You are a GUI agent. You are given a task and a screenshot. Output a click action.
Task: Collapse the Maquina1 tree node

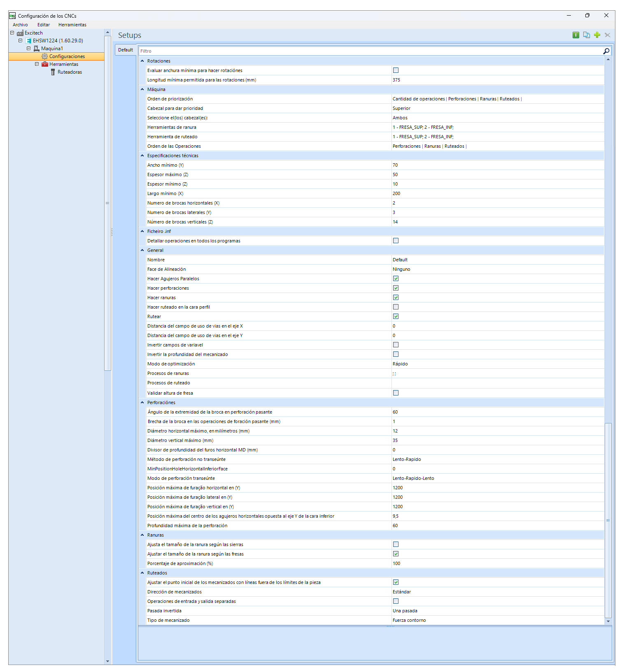pos(28,49)
